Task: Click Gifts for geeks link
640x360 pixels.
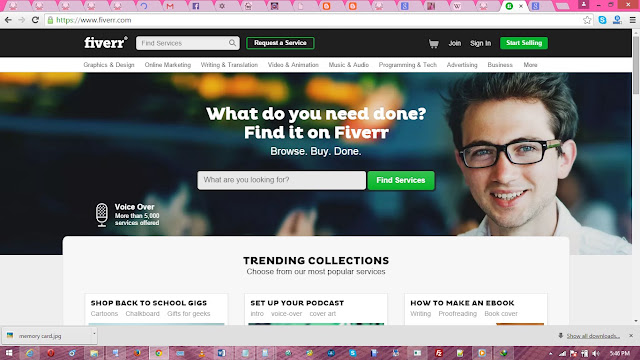Action: coord(189,313)
